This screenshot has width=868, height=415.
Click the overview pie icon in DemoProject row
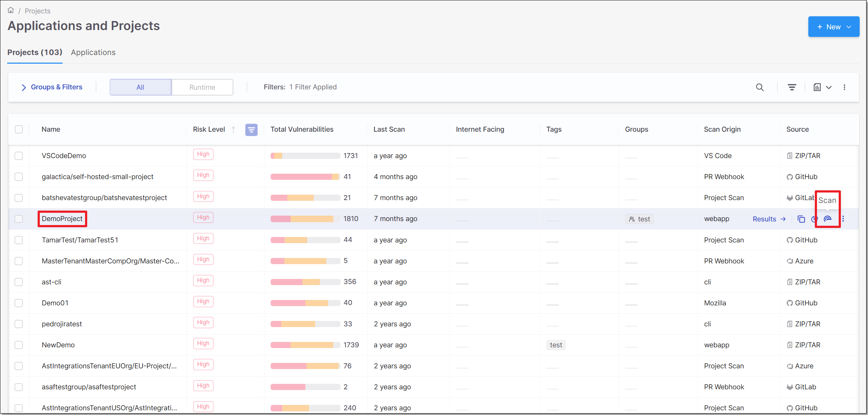[814, 219]
